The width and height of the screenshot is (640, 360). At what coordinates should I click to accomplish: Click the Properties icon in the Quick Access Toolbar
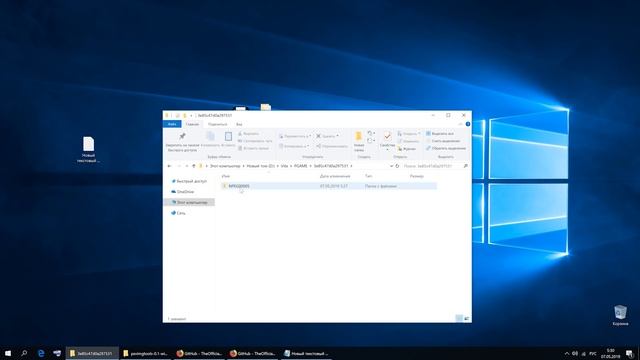point(178,116)
